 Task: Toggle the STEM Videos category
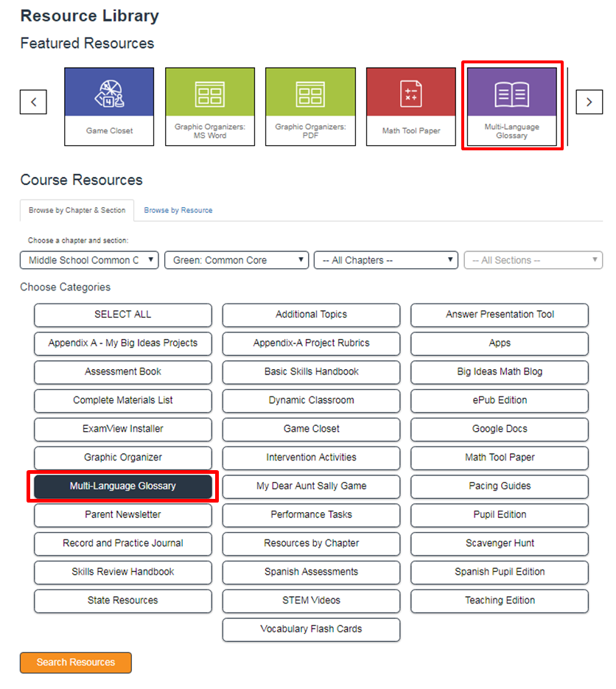coord(311,601)
